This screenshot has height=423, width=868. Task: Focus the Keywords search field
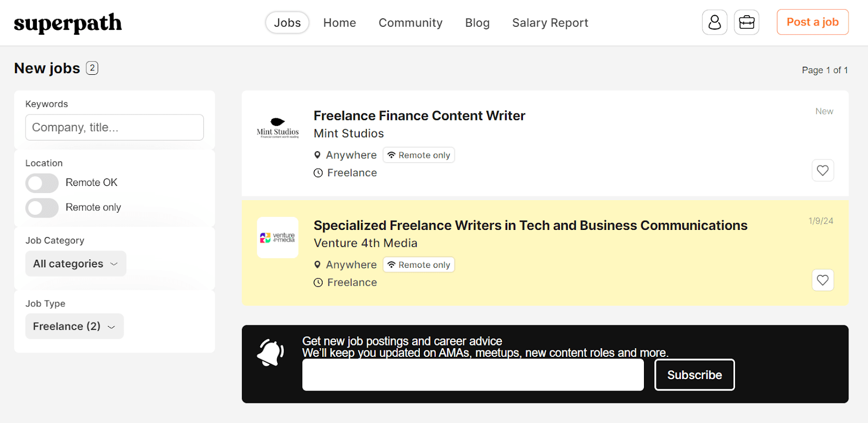[114, 127]
